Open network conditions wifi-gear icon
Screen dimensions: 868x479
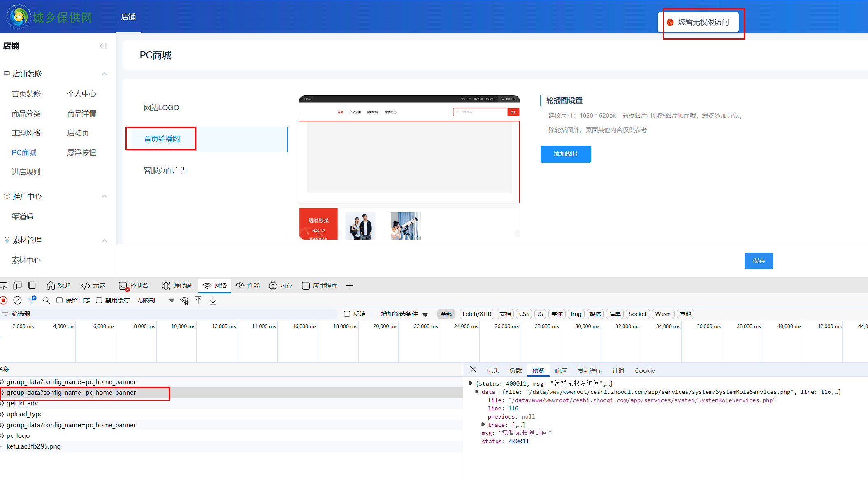pos(185,300)
